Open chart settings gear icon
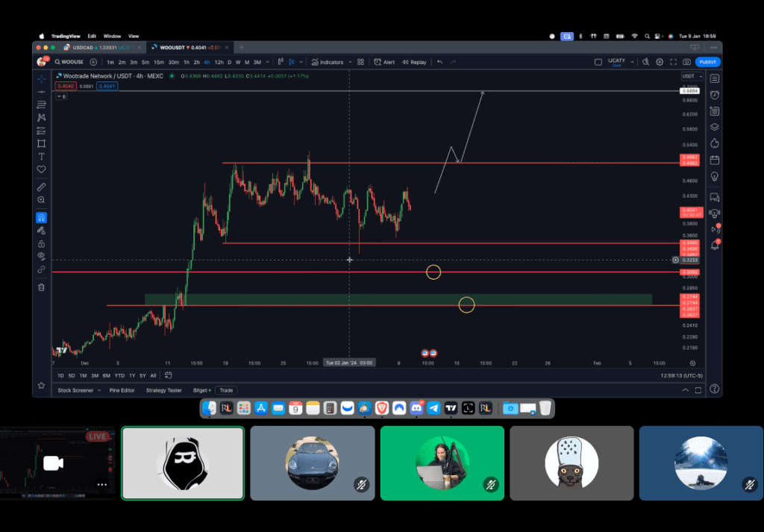This screenshot has width=764, height=532. [660, 62]
